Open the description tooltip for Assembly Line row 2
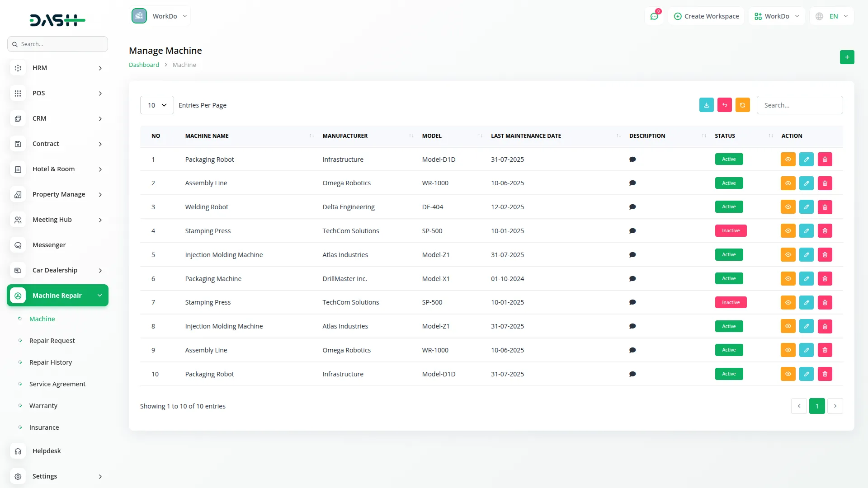 [632, 183]
